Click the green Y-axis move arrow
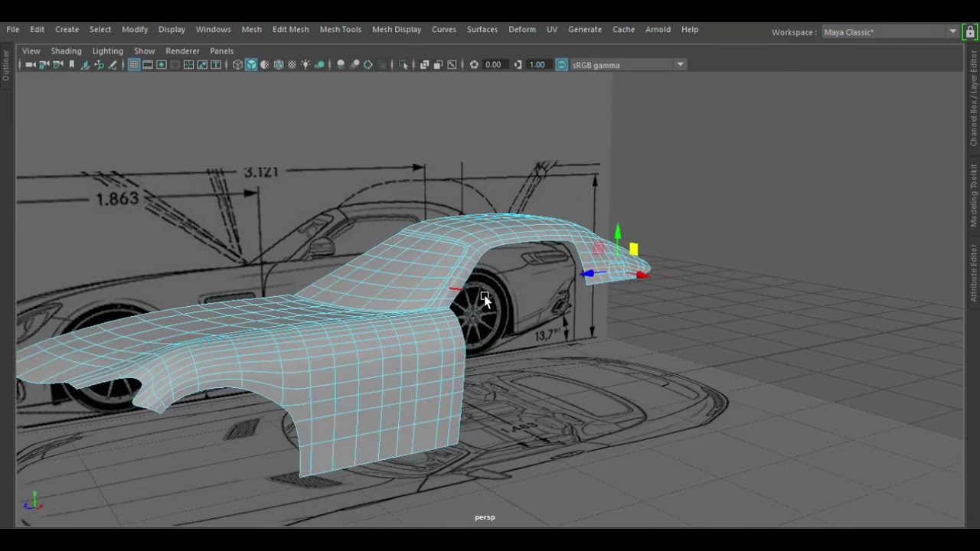 coord(618,231)
